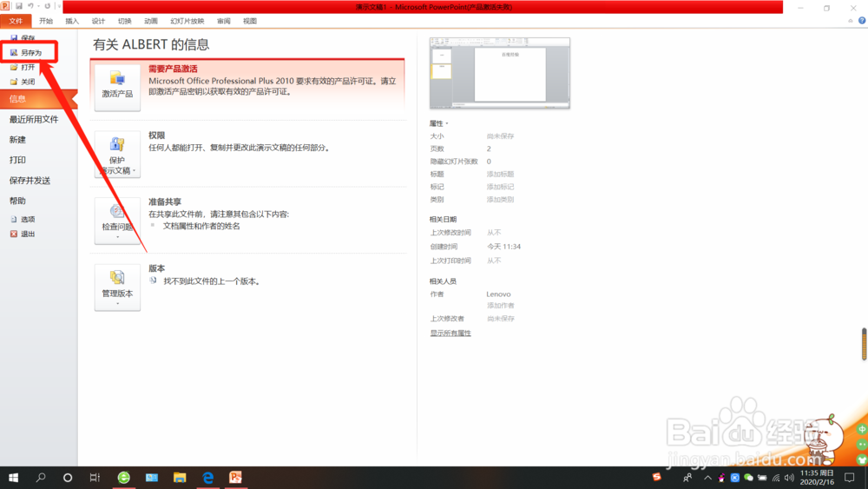Select the 幻灯片放映 ribbon tab
Image resolution: width=868 pixels, height=489 pixels.
click(187, 21)
